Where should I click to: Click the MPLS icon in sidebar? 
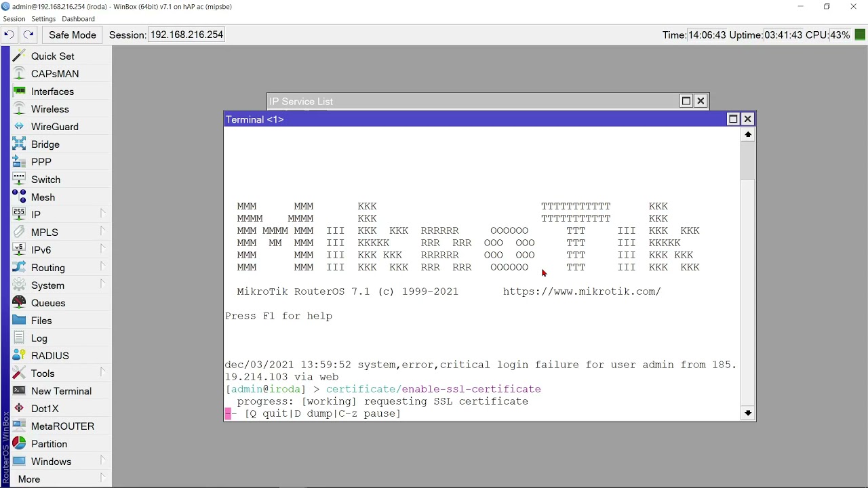tap(19, 232)
